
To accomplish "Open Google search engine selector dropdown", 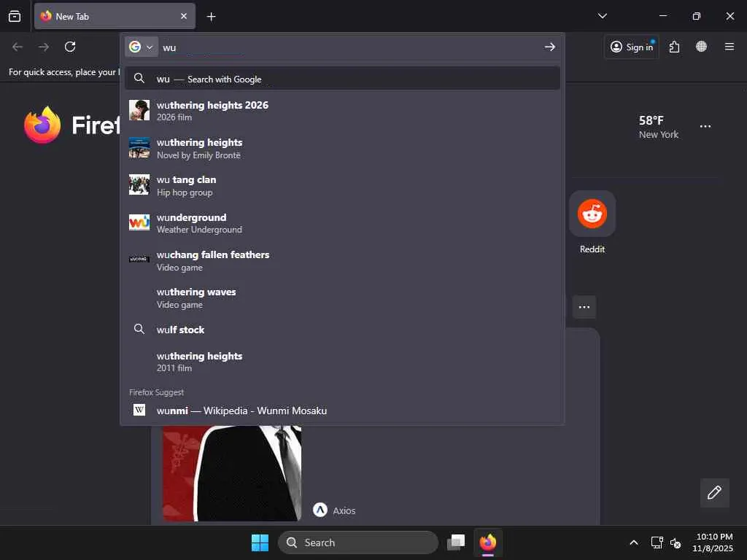I will click(x=142, y=47).
